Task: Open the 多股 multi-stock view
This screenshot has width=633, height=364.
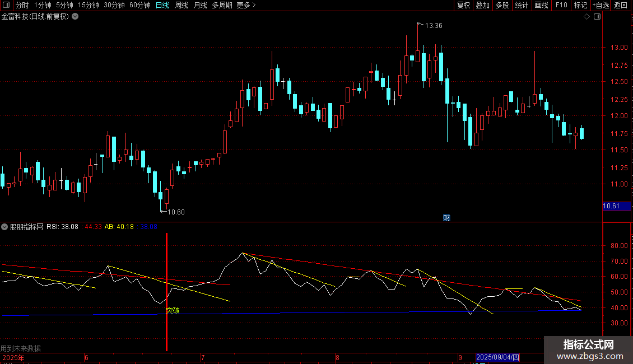Action: click(x=502, y=5)
